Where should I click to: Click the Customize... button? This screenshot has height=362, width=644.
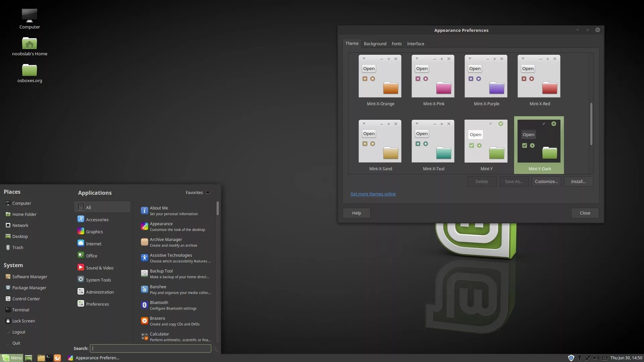(x=546, y=181)
